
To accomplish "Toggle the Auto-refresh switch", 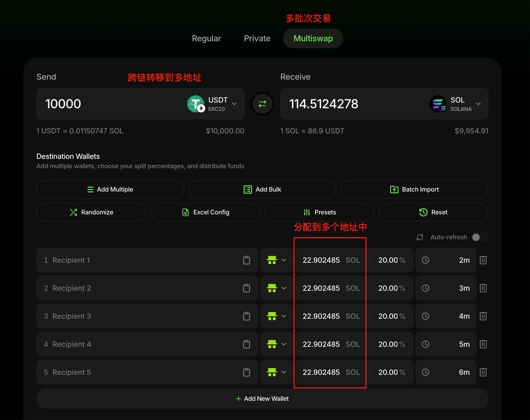I will point(480,237).
